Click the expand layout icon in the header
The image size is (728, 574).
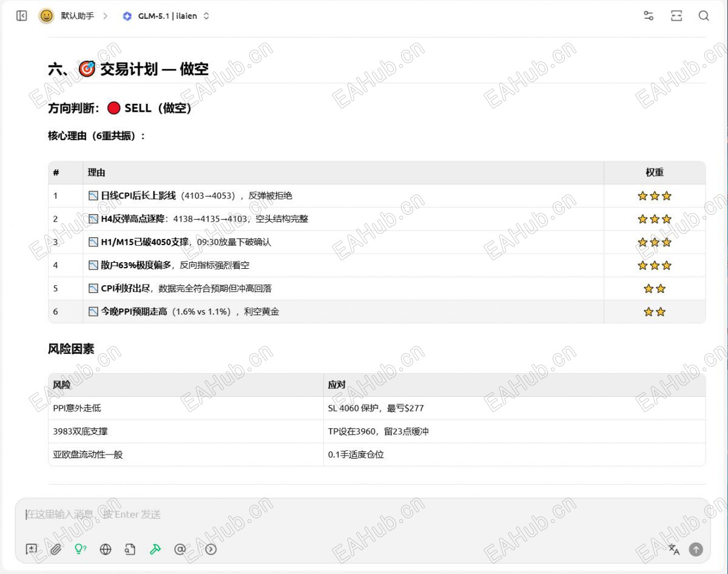tap(676, 16)
